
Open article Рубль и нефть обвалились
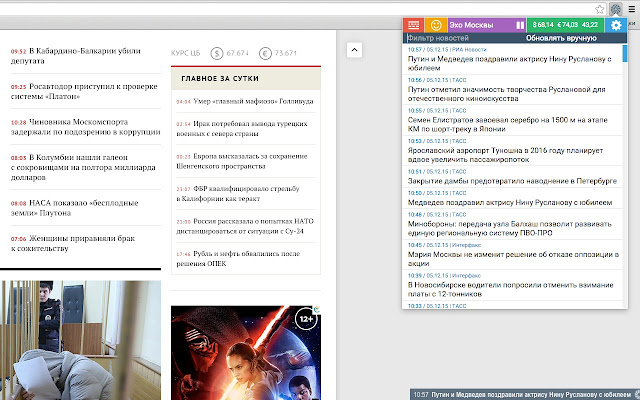(x=238, y=258)
